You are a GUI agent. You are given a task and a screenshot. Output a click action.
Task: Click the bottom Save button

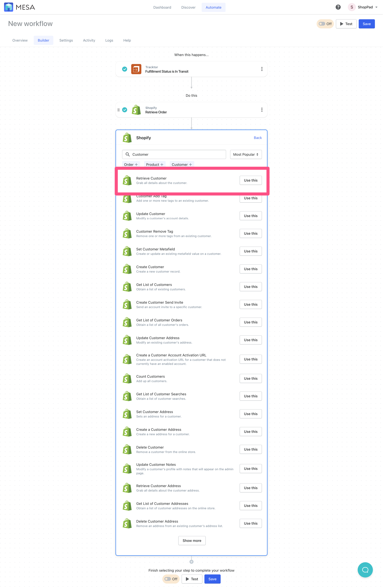(x=212, y=579)
